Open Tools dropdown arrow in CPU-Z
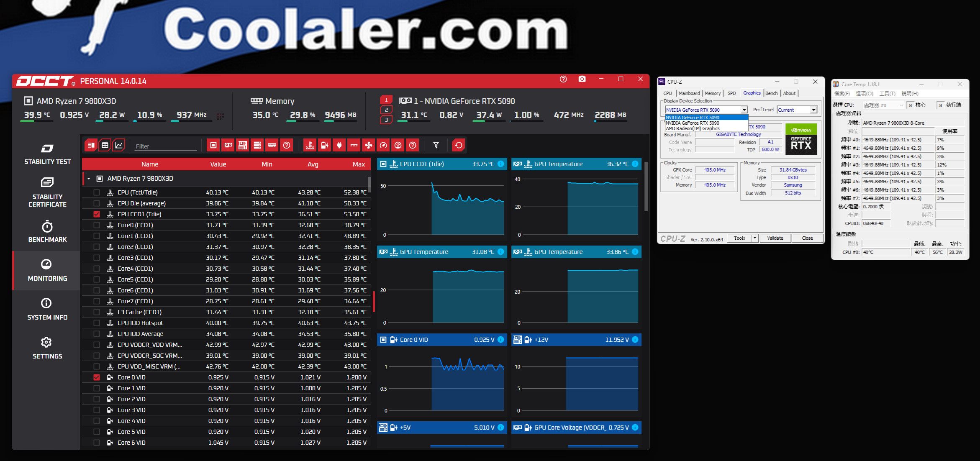 [x=754, y=238]
